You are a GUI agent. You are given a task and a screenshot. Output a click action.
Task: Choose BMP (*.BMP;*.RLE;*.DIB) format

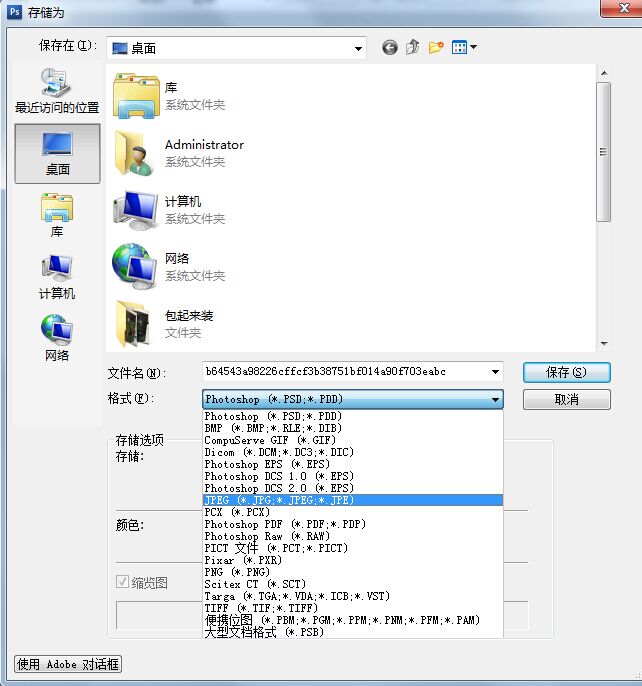tap(353, 428)
